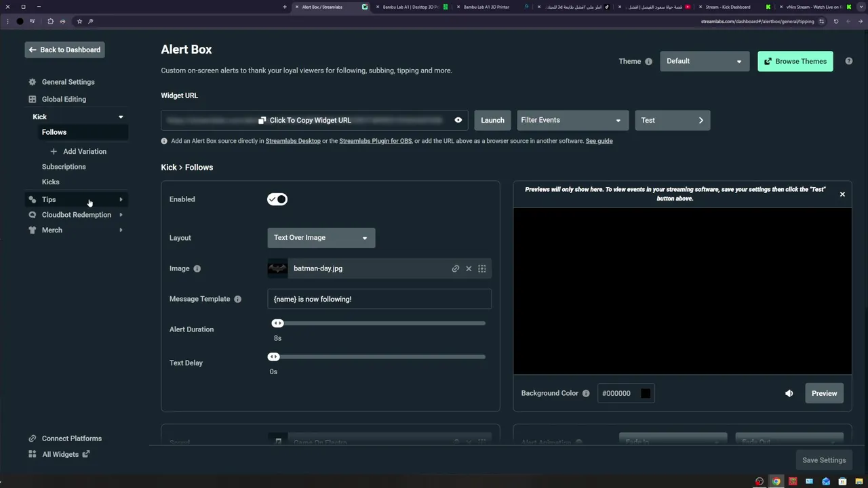Open the help question mark icon
Viewport: 868px width, 488px height.
848,61
